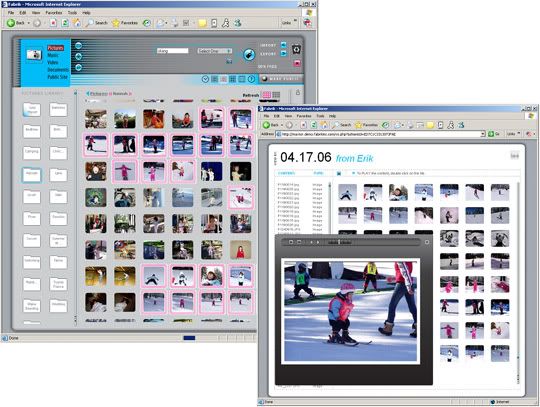Open the View menu in the right browser
The height and width of the screenshot is (407, 540).
coord(288,116)
